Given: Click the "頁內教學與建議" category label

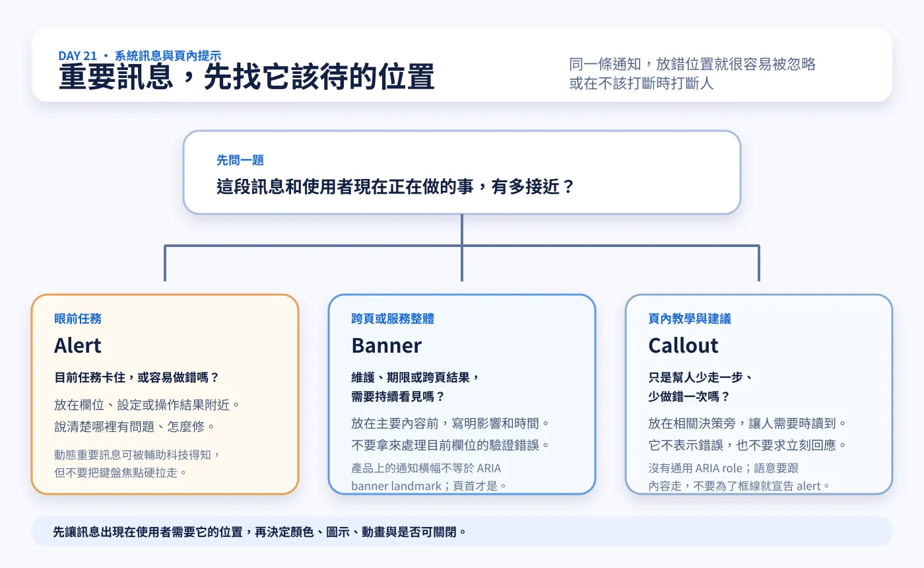Looking at the screenshot, I should 690,319.
